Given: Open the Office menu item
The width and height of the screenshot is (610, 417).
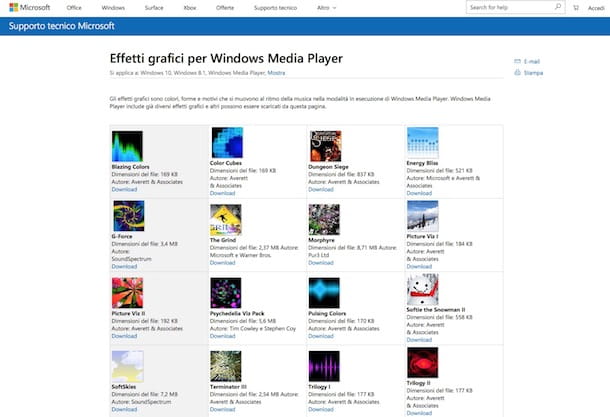Looking at the screenshot, I should (x=74, y=7).
